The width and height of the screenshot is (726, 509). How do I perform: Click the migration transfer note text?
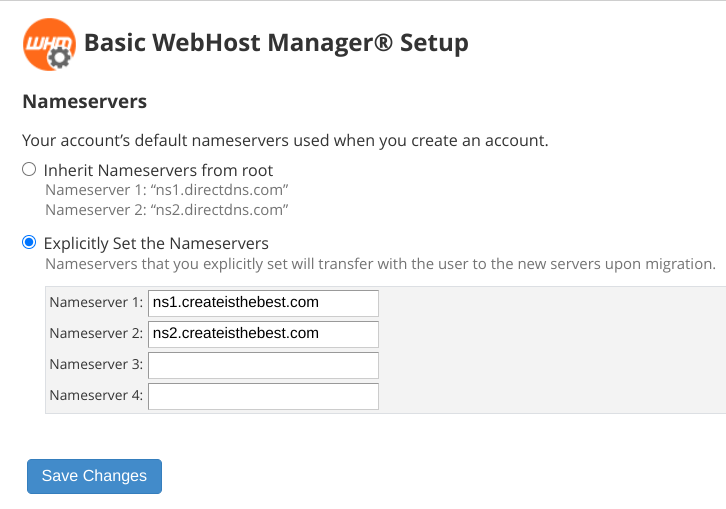point(380,265)
